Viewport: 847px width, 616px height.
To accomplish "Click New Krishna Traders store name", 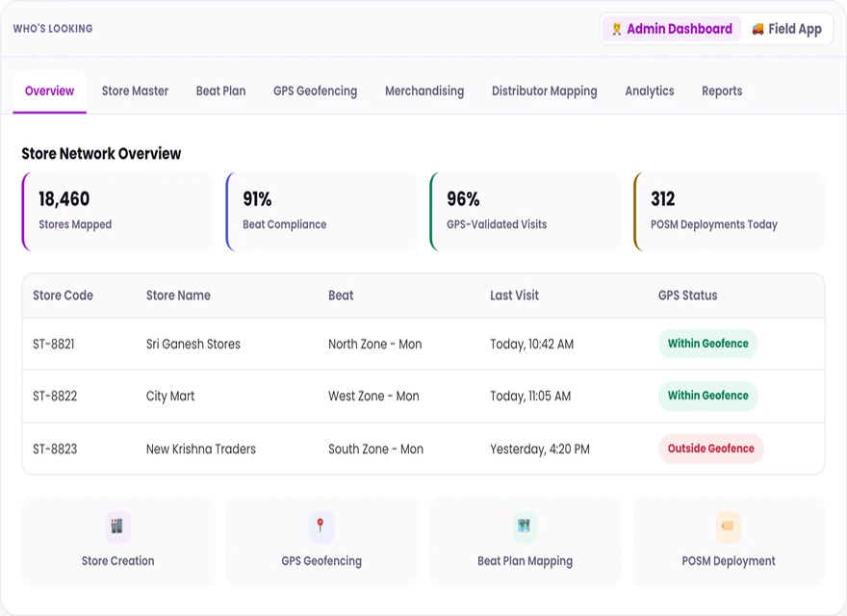I will point(201,449).
